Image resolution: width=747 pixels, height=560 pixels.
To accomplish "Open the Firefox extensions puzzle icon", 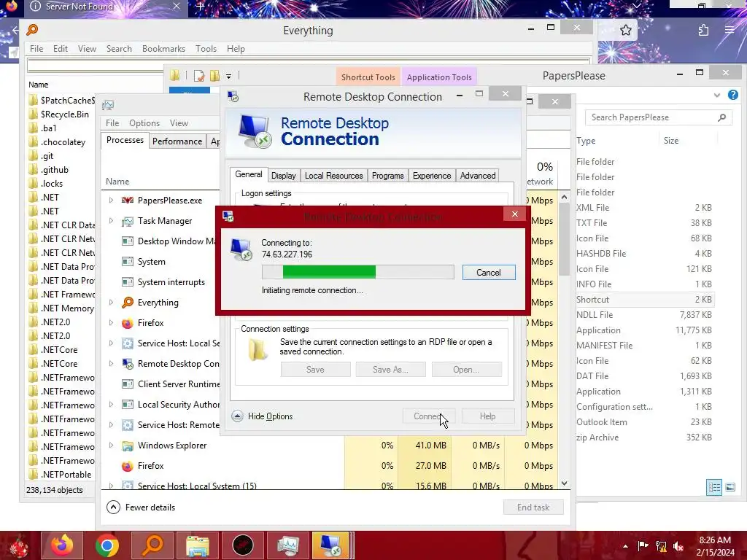I will tap(703, 31).
